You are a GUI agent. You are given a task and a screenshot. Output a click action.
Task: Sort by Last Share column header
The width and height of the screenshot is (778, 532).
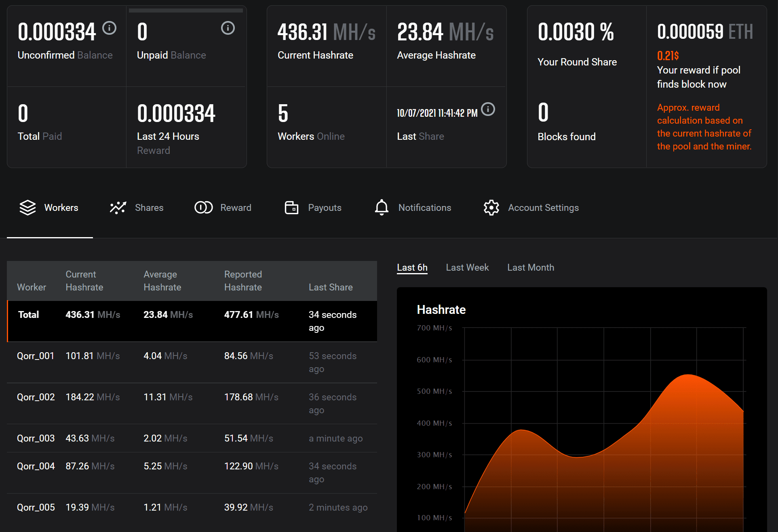tap(330, 287)
